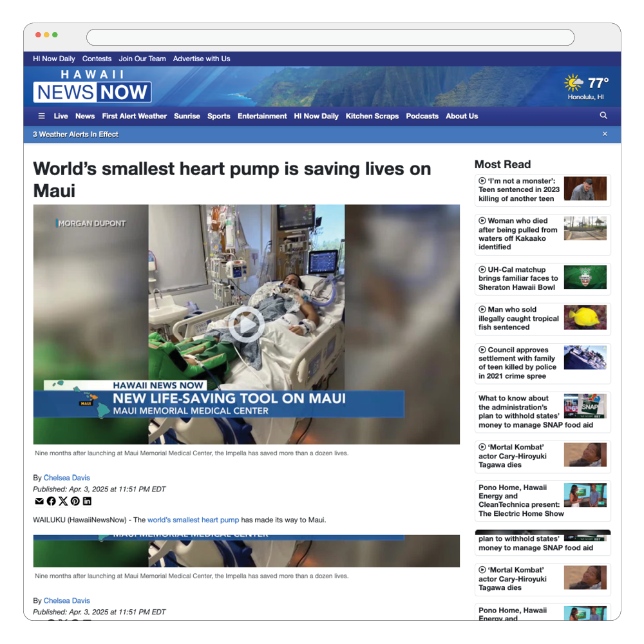The height and width of the screenshot is (644, 644).
Task: Open HI Now Daily in main nav
Action: point(316,116)
